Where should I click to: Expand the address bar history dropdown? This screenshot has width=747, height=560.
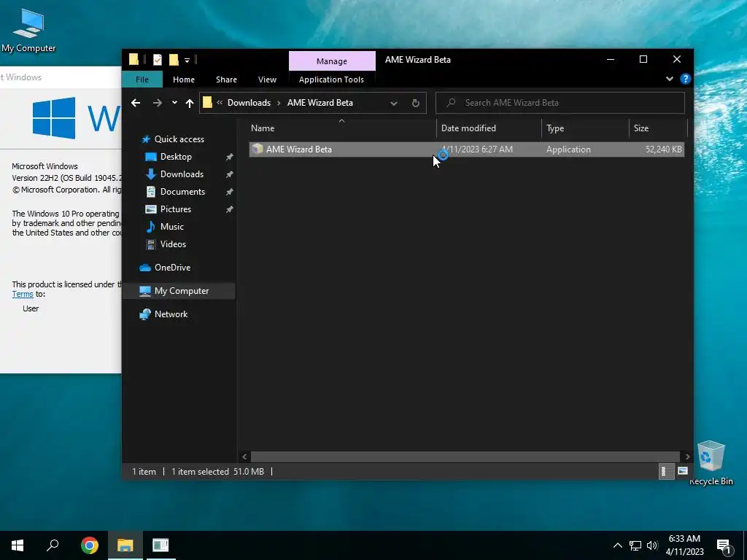(x=393, y=103)
